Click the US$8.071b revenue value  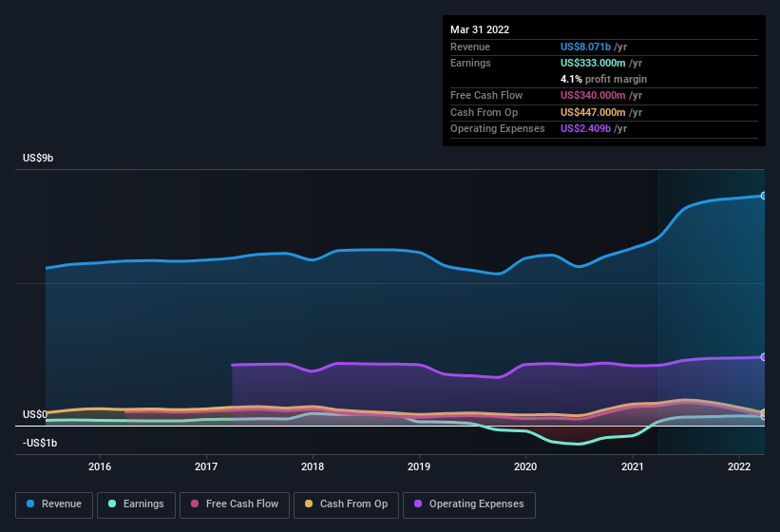point(585,47)
